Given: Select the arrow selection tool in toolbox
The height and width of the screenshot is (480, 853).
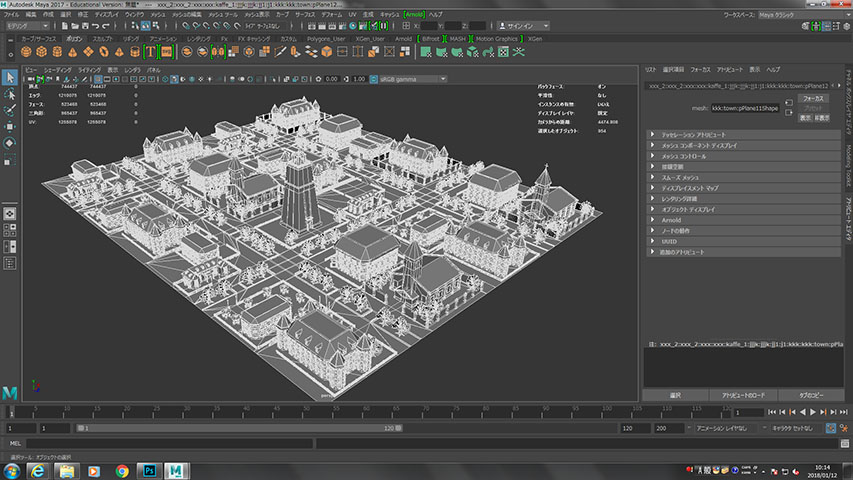Looking at the screenshot, I should click(x=10, y=77).
